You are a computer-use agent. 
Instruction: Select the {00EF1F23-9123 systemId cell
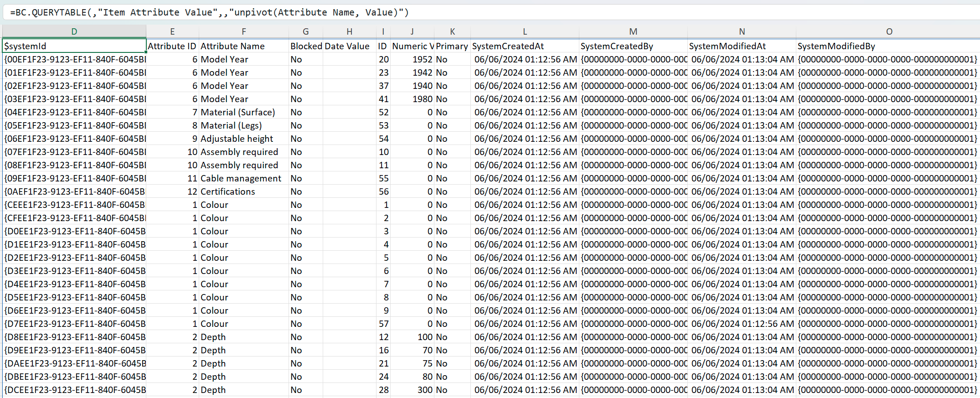pyautogui.click(x=74, y=59)
